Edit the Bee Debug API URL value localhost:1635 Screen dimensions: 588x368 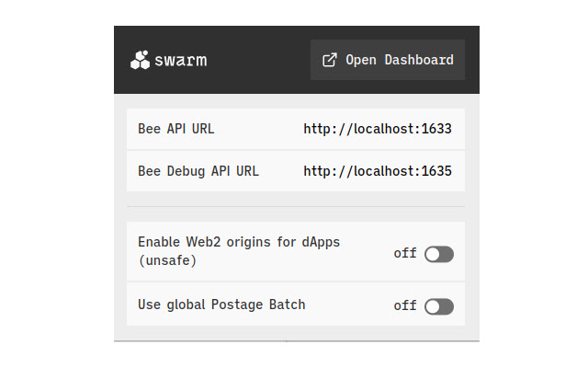click(x=378, y=171)
